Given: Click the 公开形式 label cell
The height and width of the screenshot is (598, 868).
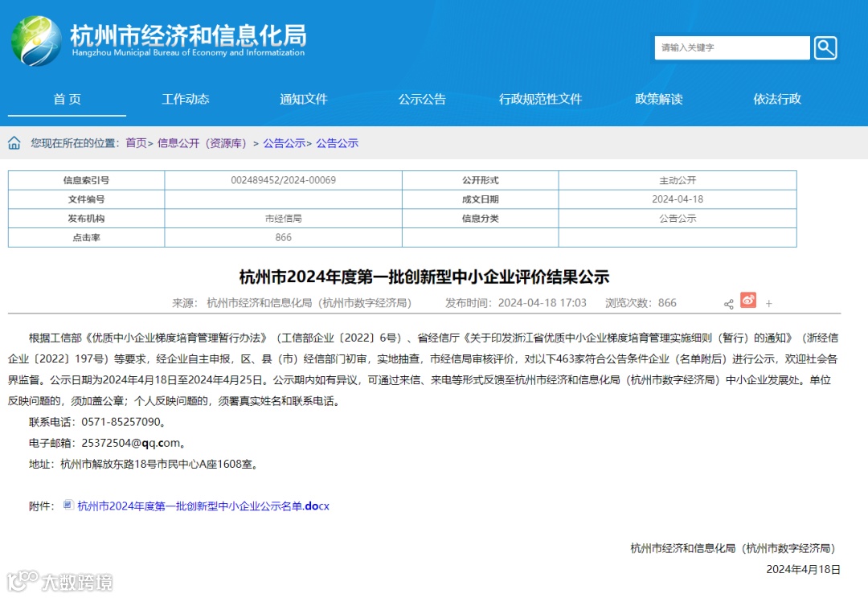Looking at the screenshot, I should click(x=481, y=180).
